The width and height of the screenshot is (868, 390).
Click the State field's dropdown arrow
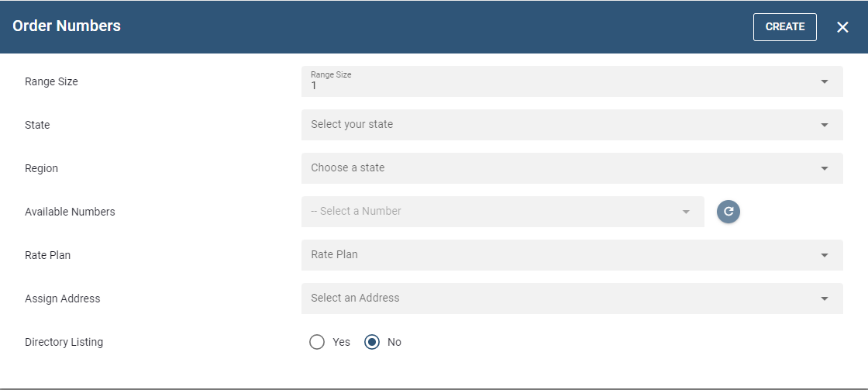point(825,125)
